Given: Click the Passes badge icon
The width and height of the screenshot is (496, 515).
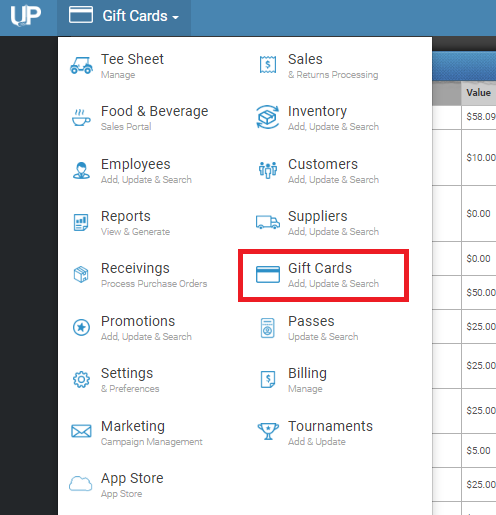Looking at the screenshot, I should coord(268,328).
